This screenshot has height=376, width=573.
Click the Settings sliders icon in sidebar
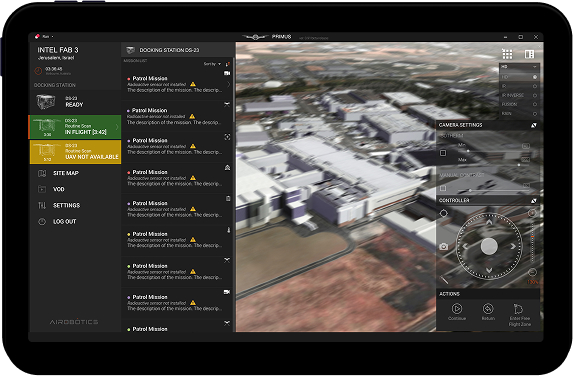(42, 205)
